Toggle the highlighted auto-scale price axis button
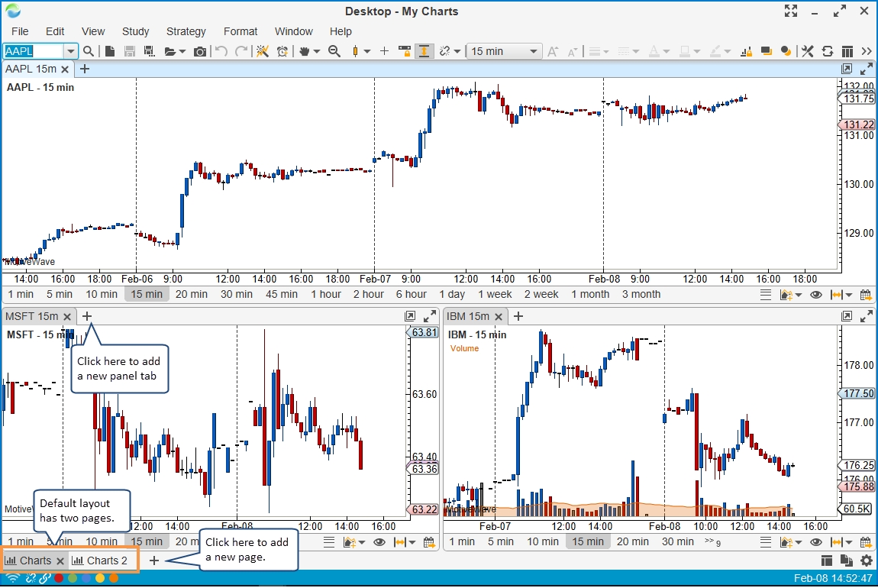This screenshot has width=878, height=588. point(424,51)
